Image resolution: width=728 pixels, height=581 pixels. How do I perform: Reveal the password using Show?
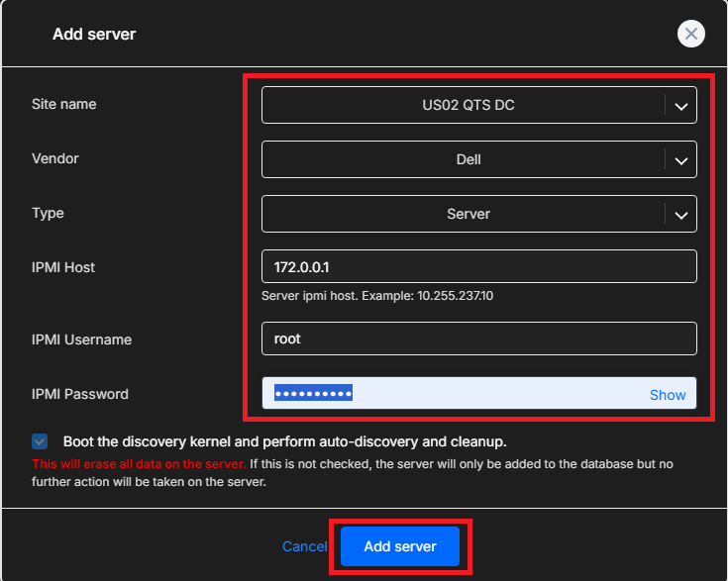click(x=668, y=395)
